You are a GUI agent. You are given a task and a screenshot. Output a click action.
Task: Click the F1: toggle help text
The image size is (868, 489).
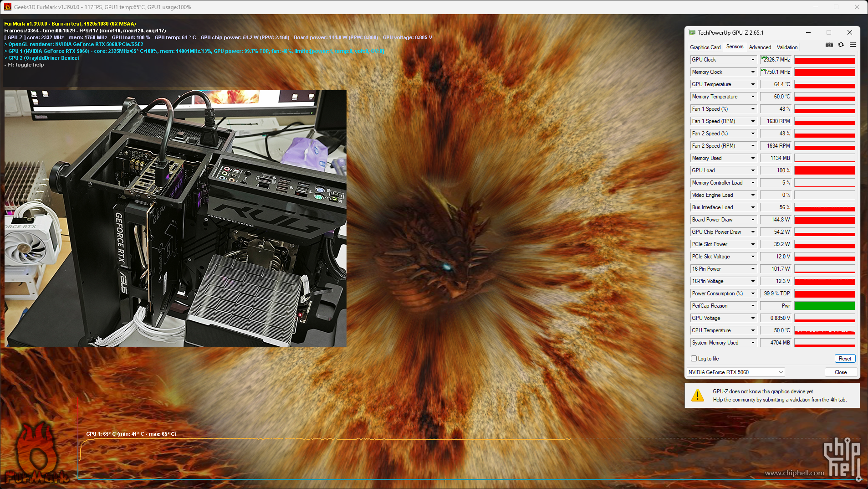24,65
